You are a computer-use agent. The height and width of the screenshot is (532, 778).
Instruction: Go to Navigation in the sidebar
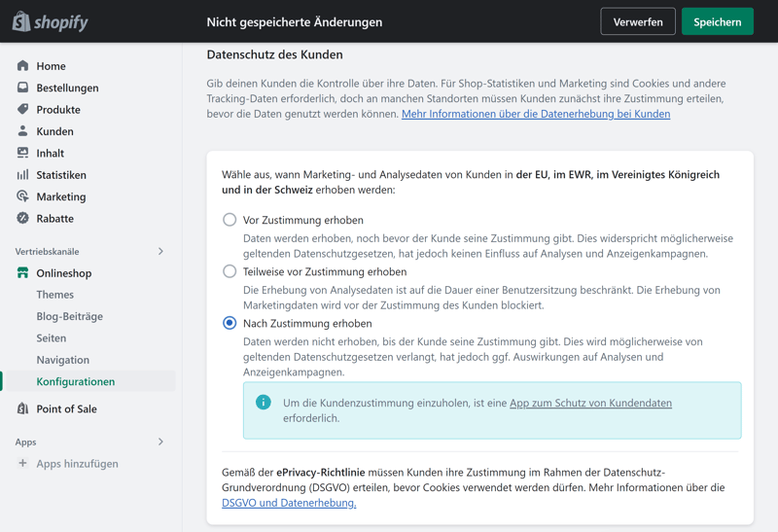63,360
